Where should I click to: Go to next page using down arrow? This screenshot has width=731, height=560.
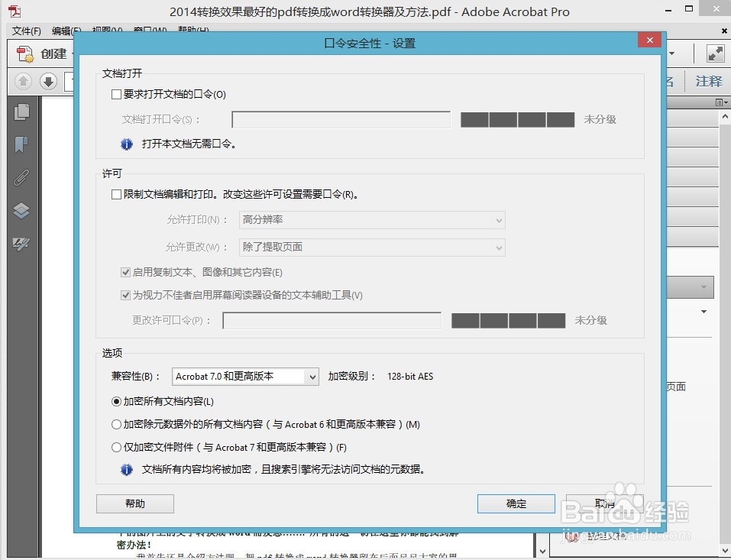pyautogui.click(x=48, y=81)
